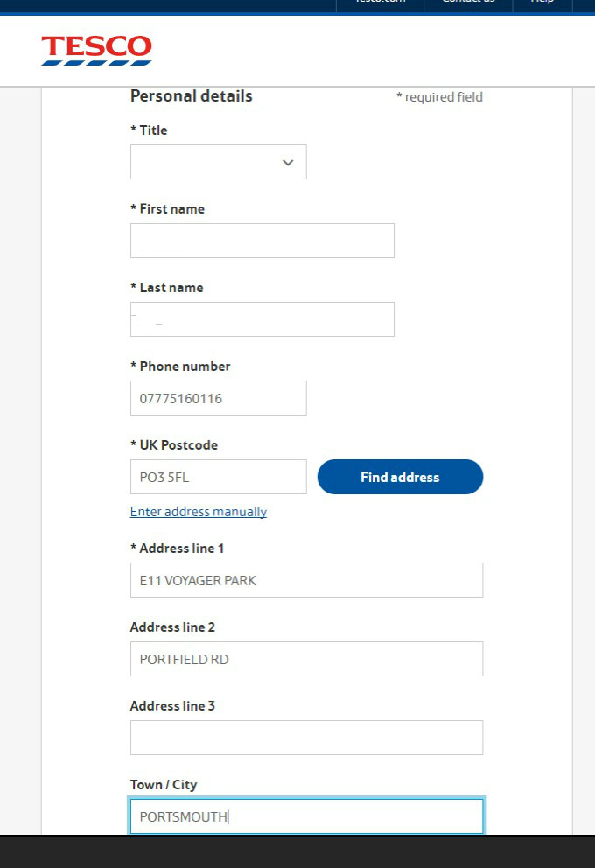Open Help in the top navigation
The image size is (595, 868).
[542, 3]
